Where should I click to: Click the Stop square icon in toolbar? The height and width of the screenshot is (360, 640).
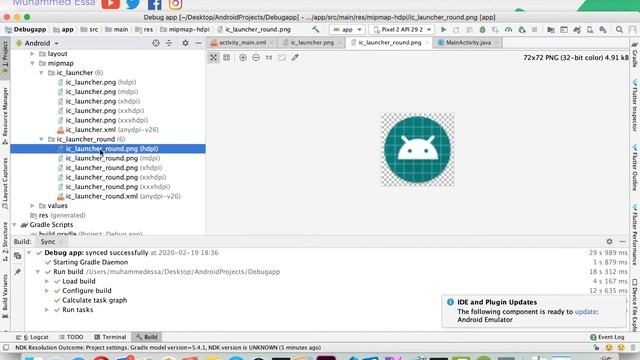coord(534,30)
